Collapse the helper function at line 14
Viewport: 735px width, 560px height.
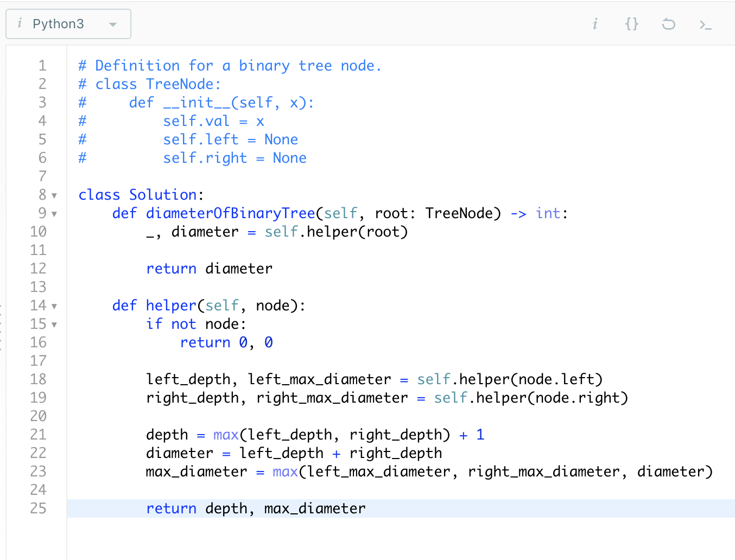point(54,306)
